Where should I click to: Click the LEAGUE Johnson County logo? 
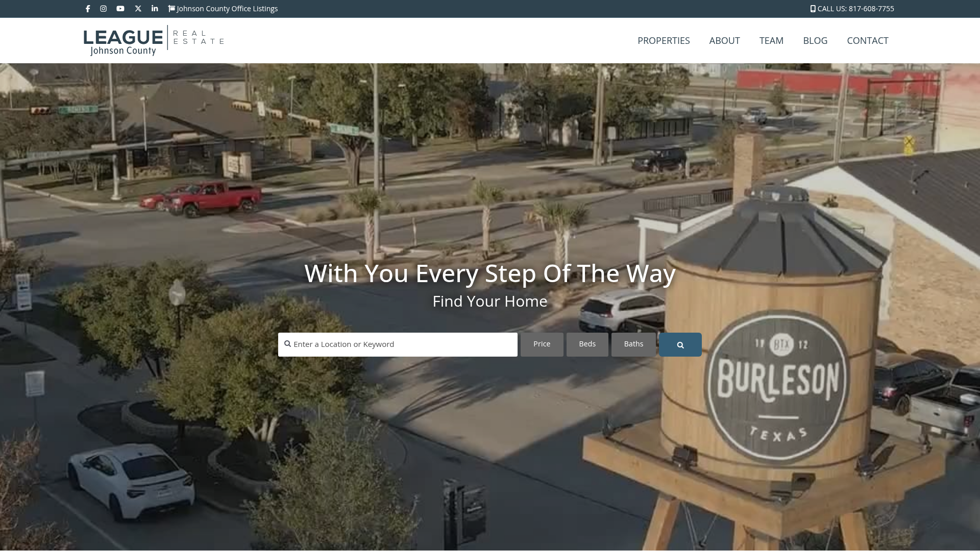click(153, 40)
